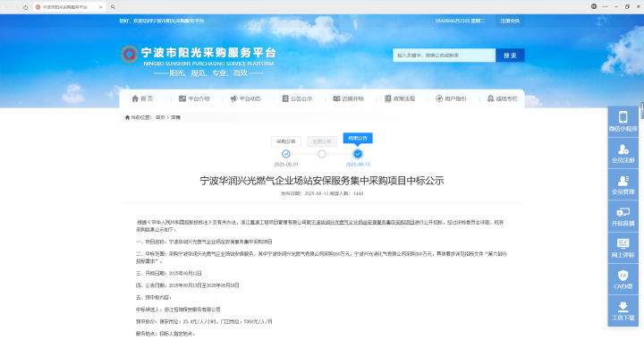The height and width of the screenshot is (340, 644).
Task: Close the browser tab
Action: pyautogui.click(x=100, y=7)
